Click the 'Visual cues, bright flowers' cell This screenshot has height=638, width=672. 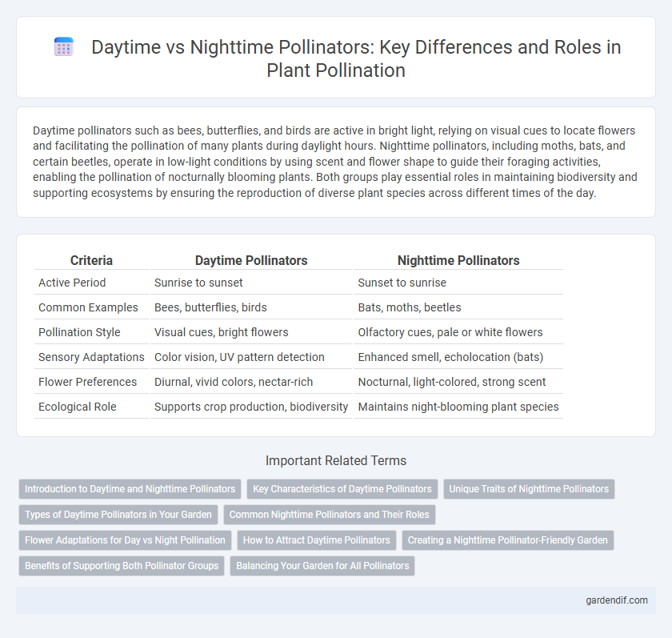coord(251,332)
